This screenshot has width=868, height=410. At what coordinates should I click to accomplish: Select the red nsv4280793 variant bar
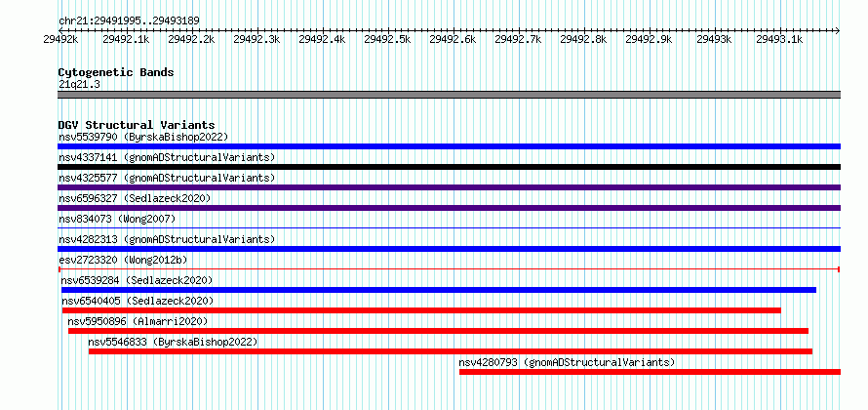tap(650, 372)
